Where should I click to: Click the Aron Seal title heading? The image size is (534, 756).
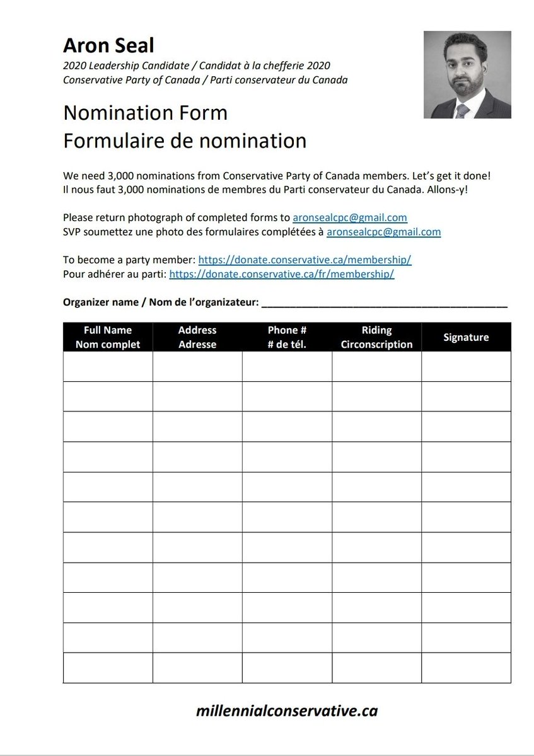point(108,45)
